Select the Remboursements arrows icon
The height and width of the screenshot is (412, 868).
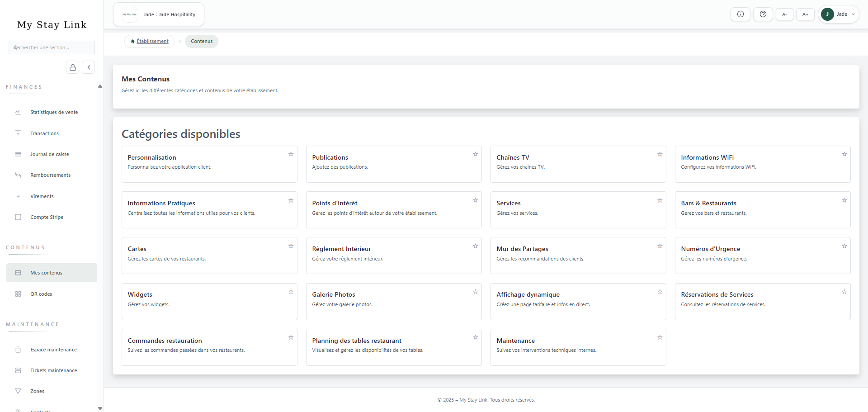18,175
